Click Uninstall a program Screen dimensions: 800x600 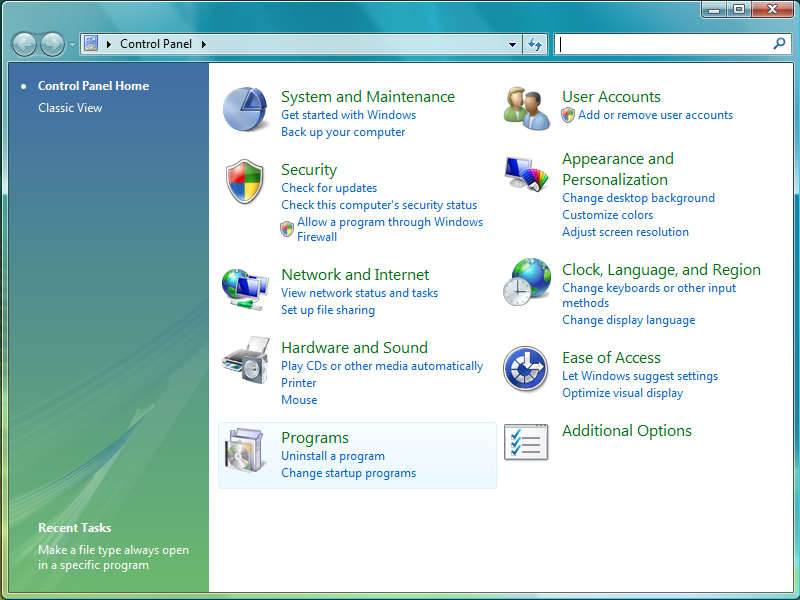tap(333, 456)
